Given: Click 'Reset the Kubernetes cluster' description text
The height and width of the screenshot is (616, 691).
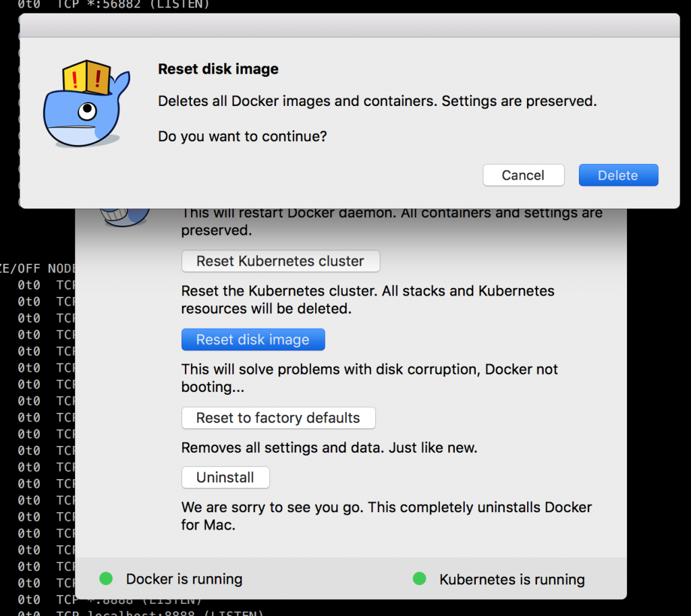Looking at the screenshot, I should (368, 300).
